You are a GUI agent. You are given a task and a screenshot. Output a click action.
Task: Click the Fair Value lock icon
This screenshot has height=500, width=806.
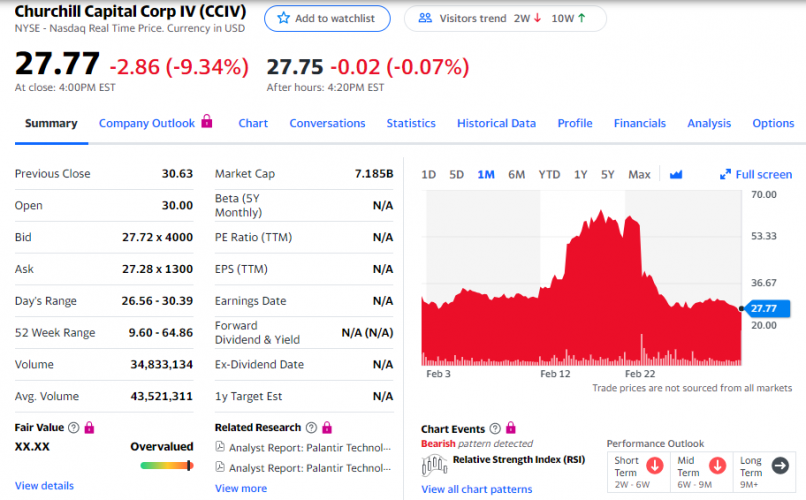click(x=89, y=427)
